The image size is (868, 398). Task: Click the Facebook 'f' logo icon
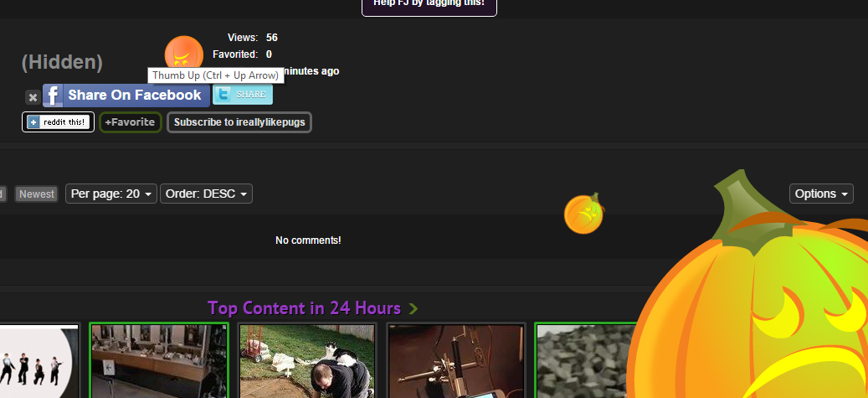54,96
